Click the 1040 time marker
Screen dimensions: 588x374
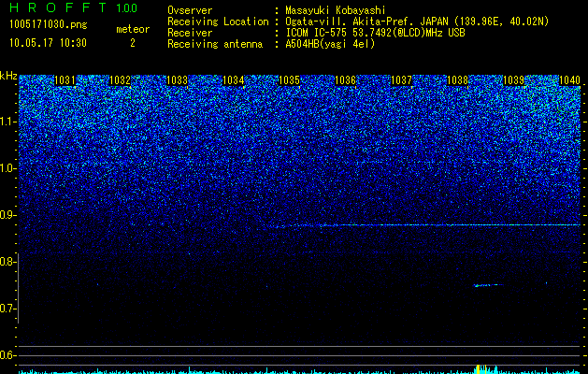click(x=569, y=80)
